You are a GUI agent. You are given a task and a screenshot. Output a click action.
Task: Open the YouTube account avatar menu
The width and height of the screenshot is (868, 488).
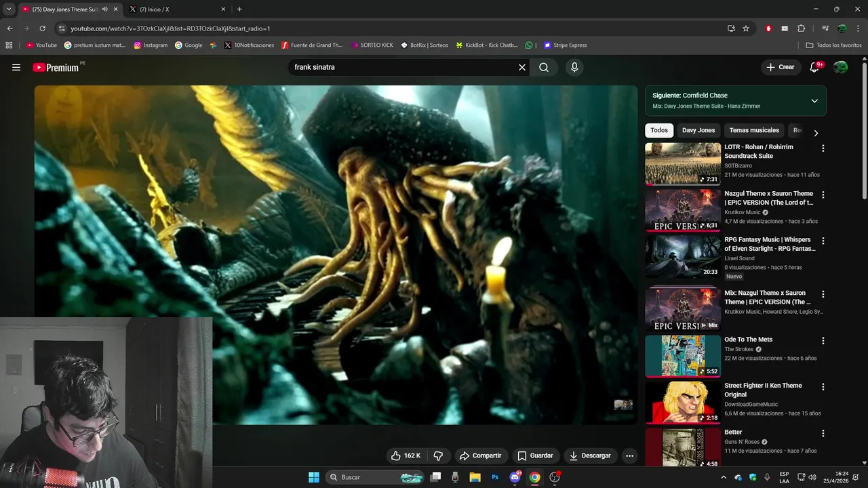(841, 67)
